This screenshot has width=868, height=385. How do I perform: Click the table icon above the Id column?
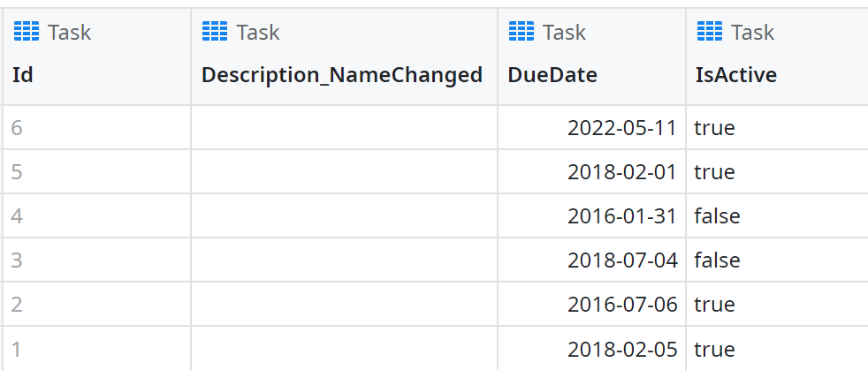[26, 33]
